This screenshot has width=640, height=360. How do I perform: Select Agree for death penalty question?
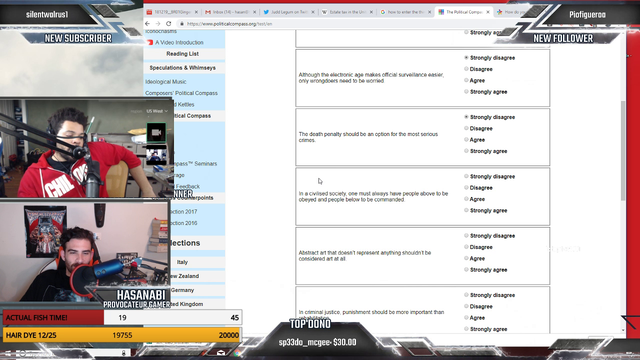coord(466,140)
